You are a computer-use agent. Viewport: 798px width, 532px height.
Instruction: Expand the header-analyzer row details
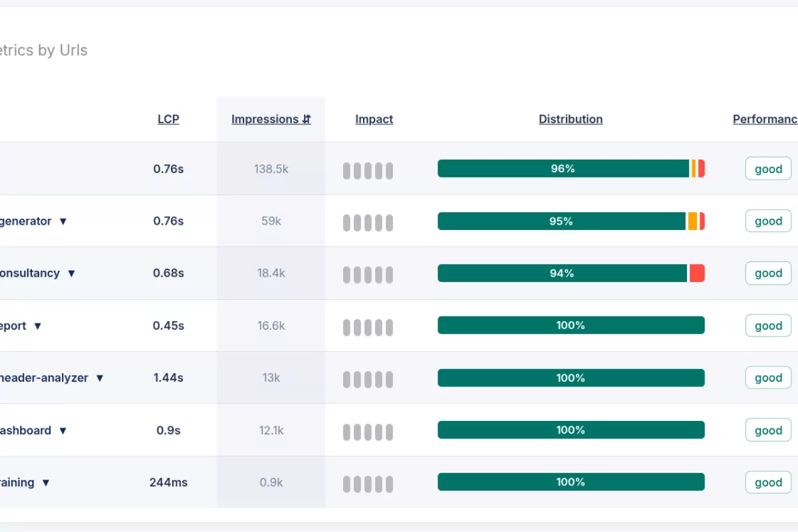tap(100, 378)
